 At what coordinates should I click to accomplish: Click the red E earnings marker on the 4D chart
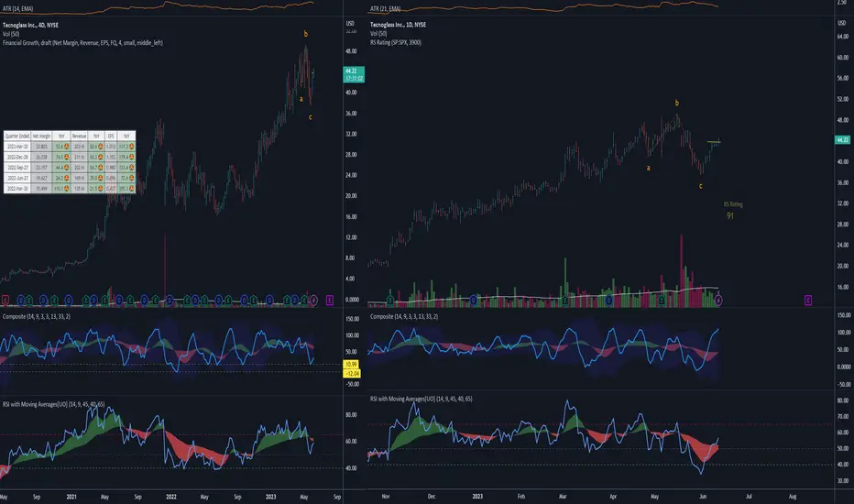(5, 300)
